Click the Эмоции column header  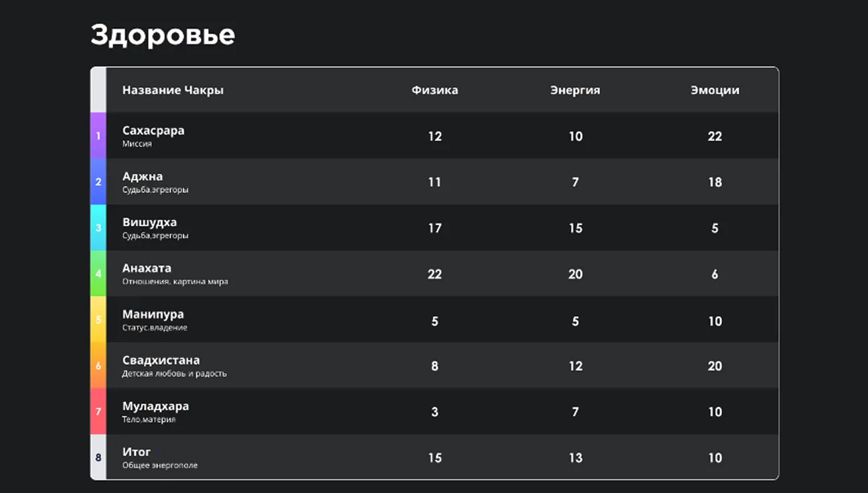tap(715, 90)
